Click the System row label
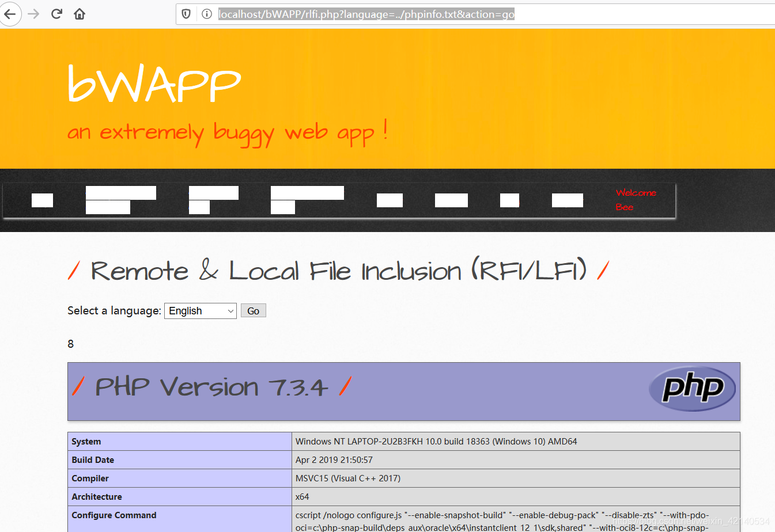The height and width of the screenshot is (532, 775). (x=86, y=442)
